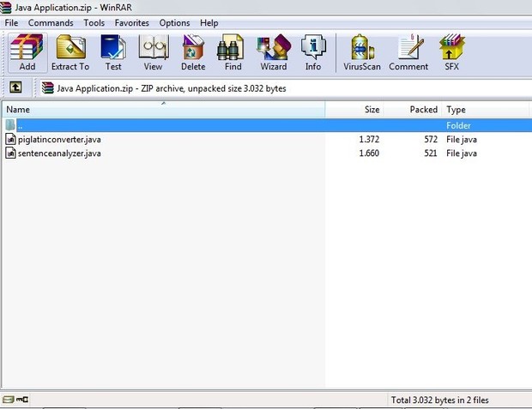Select the piglatinconverter.java file icon

pyautogui.click(x=10, y=139)
